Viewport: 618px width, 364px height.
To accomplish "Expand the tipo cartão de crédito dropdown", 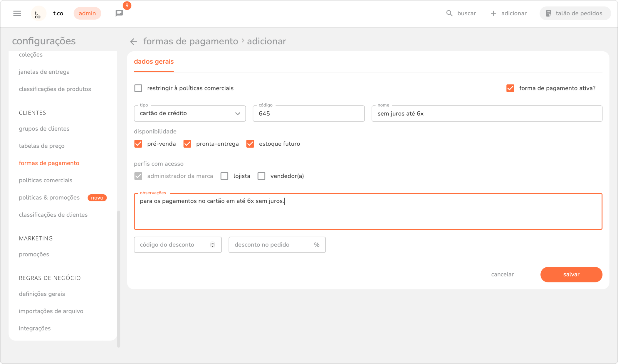I will (x=190, y=113).
